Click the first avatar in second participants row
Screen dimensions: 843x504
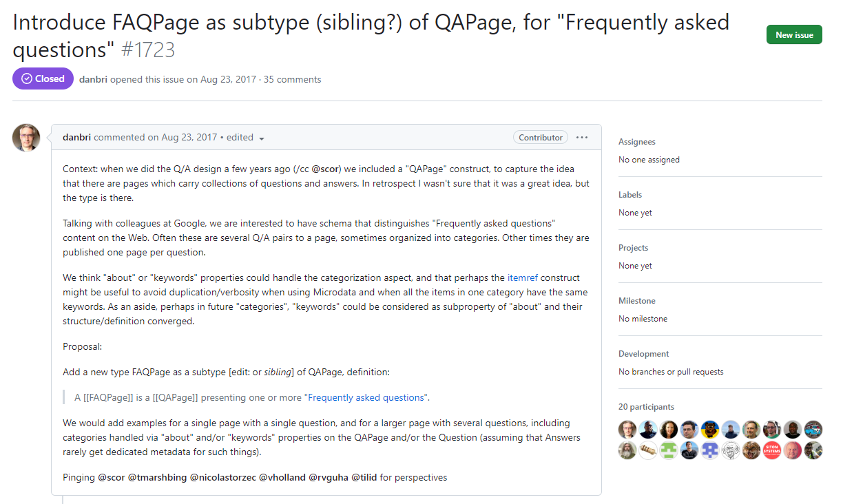[627, 451]
